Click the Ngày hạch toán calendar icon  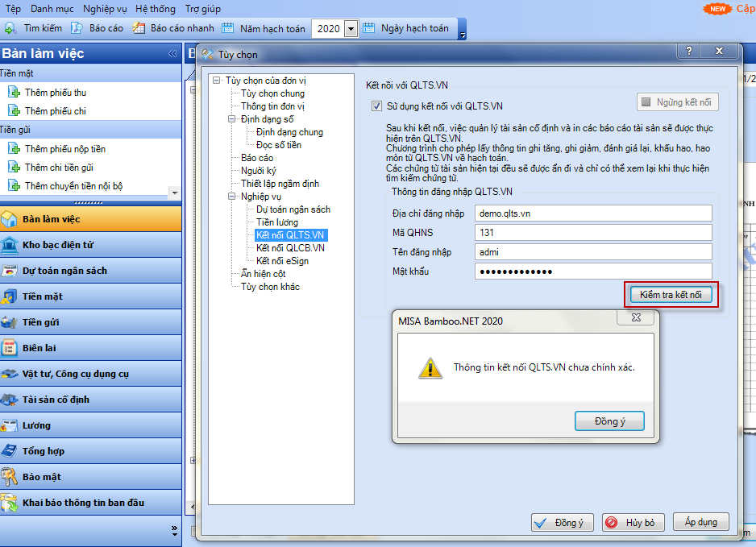tap(369, 28)
